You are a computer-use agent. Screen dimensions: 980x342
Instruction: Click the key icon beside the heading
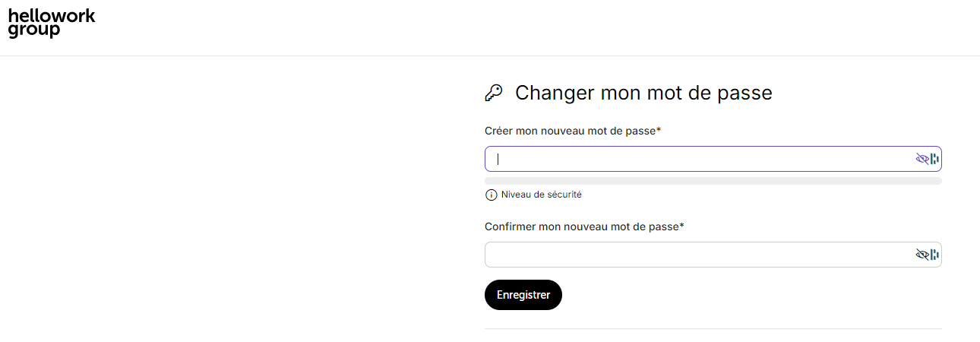coord(494,93)
